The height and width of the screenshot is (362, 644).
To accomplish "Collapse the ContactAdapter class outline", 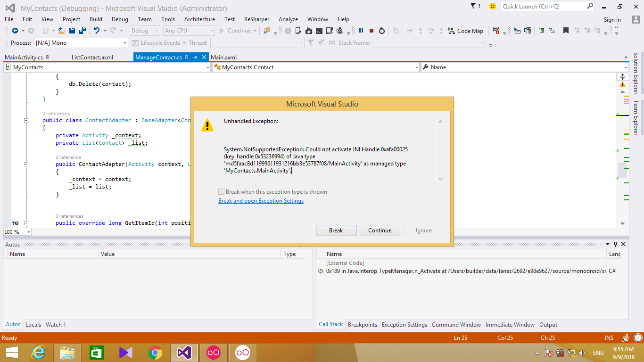I will coord(26,120).
